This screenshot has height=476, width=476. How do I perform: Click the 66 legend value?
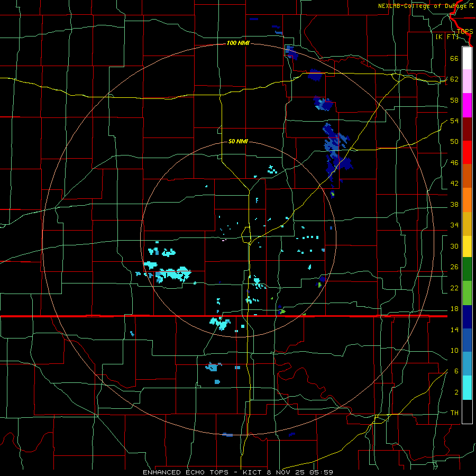pyautogui.click(x=454, y=59)
